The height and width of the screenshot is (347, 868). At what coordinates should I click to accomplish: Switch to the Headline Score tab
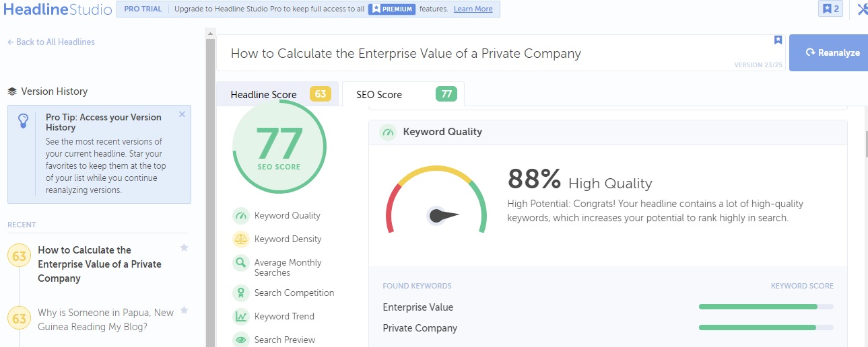(x=278, y=94)
